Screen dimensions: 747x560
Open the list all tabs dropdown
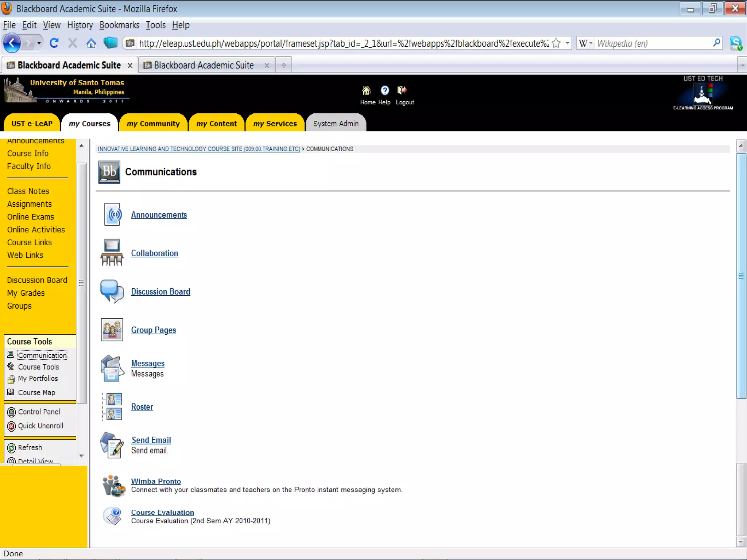point(742,66)
